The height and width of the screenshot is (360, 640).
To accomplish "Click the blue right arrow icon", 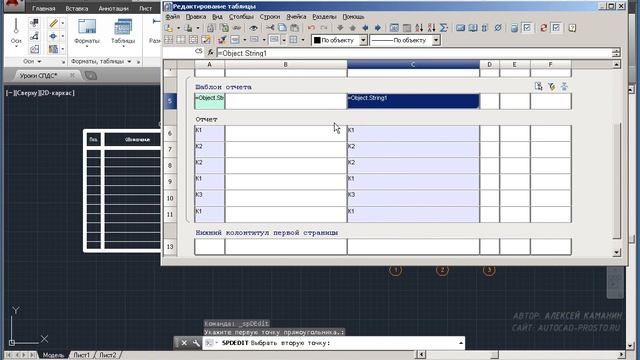I will click(x=378, y=28).
